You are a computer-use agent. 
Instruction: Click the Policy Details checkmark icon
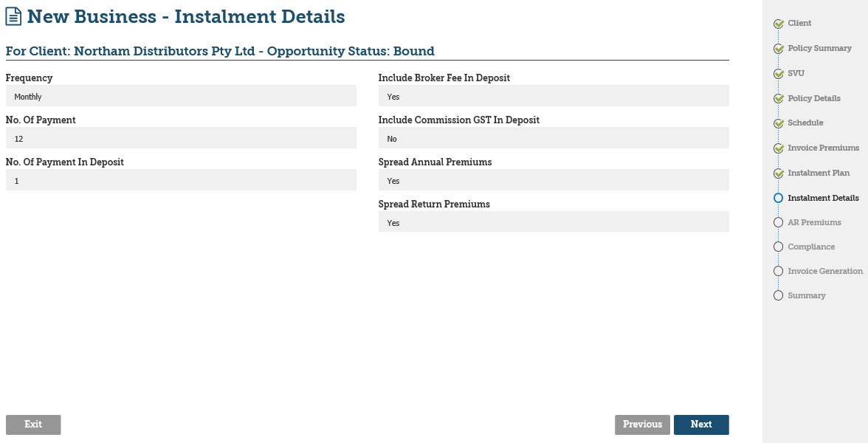click(778, 99)
